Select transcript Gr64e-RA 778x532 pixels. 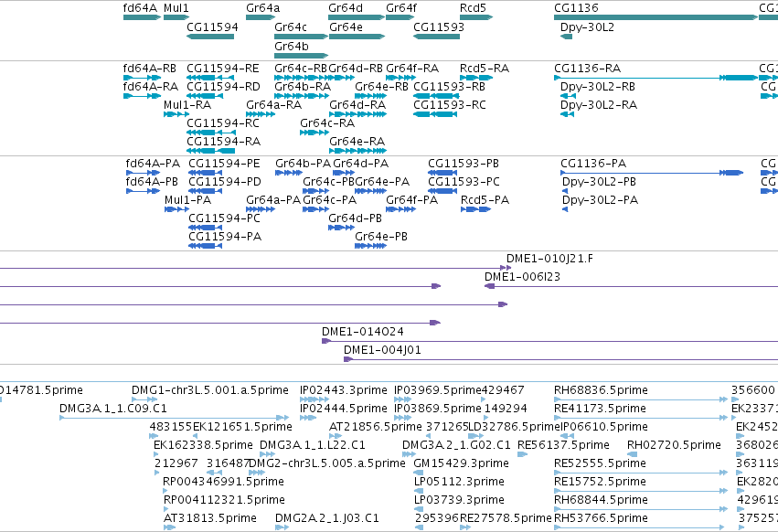357,151
